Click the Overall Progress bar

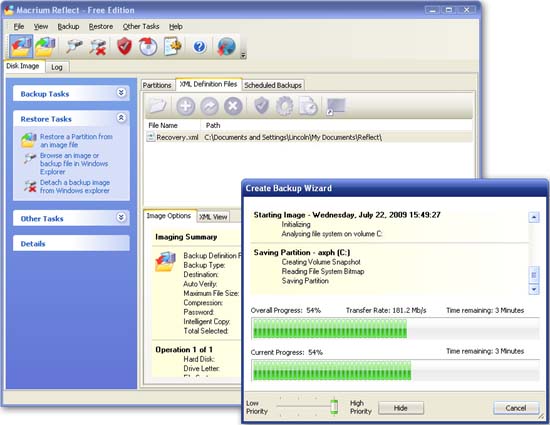click(x=395, y=328)
